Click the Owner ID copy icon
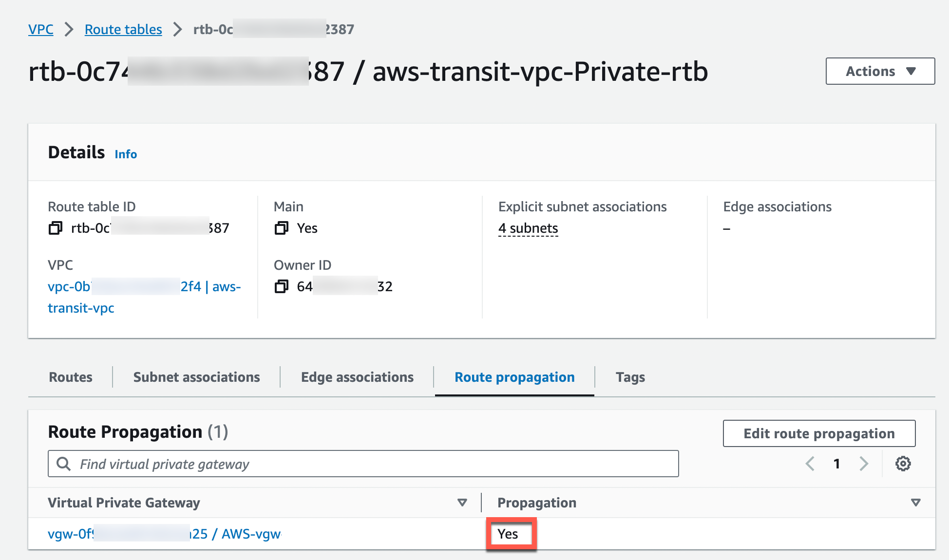The height and width of the screenshot is (560, 949). [x=281, y=286]
